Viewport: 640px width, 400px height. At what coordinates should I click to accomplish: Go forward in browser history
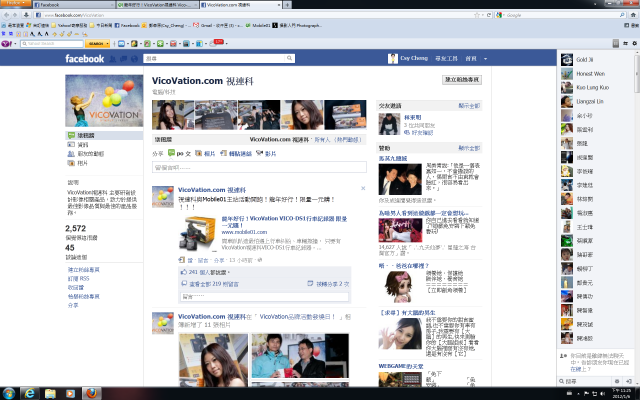(15, 15)
